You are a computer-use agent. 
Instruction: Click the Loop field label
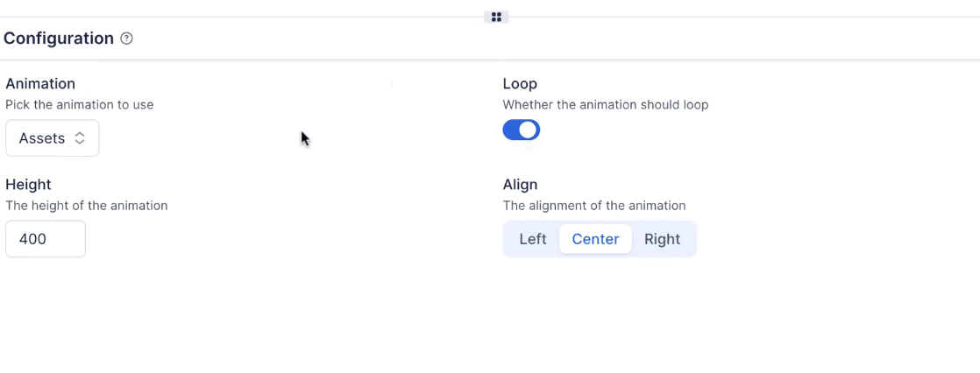tap(520, 84)
